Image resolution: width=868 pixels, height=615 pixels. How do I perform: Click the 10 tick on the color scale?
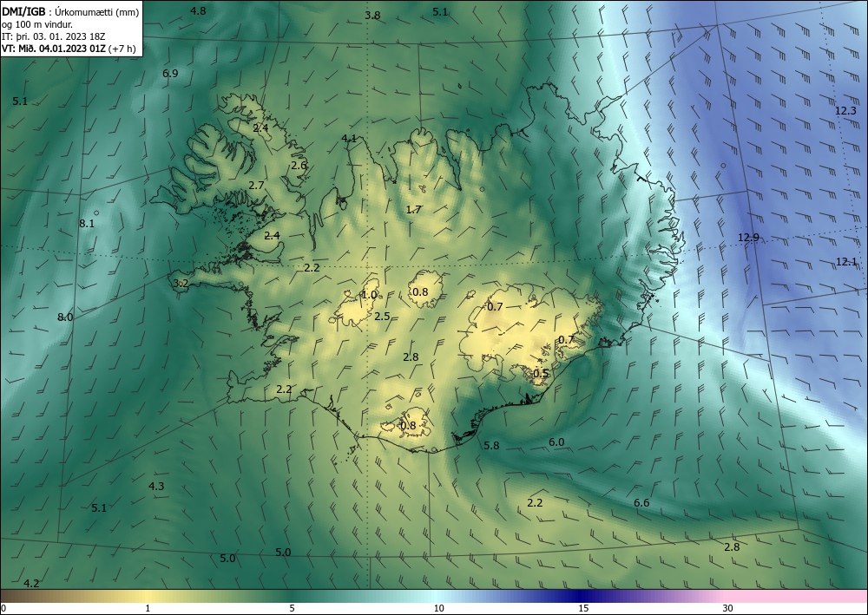pyautogui.click(x=439, y=609)
